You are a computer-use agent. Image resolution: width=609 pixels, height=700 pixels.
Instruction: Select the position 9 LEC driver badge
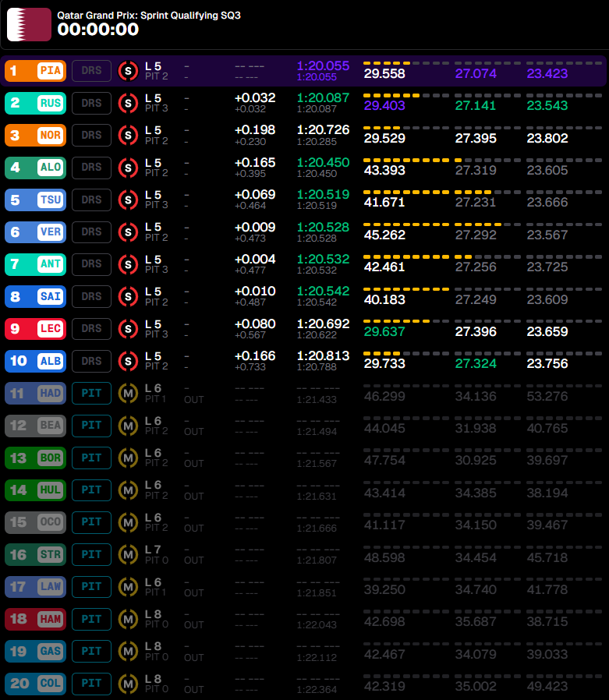(x=36, y=329)
